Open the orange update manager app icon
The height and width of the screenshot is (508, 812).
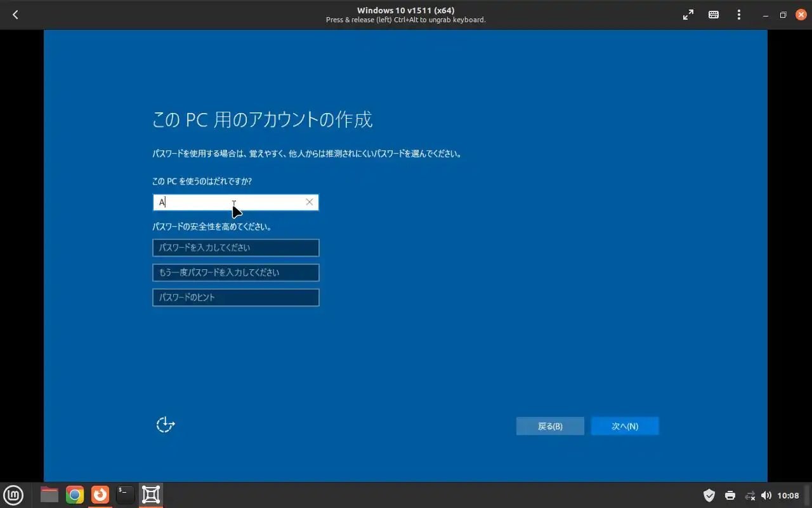click(100, 495)
